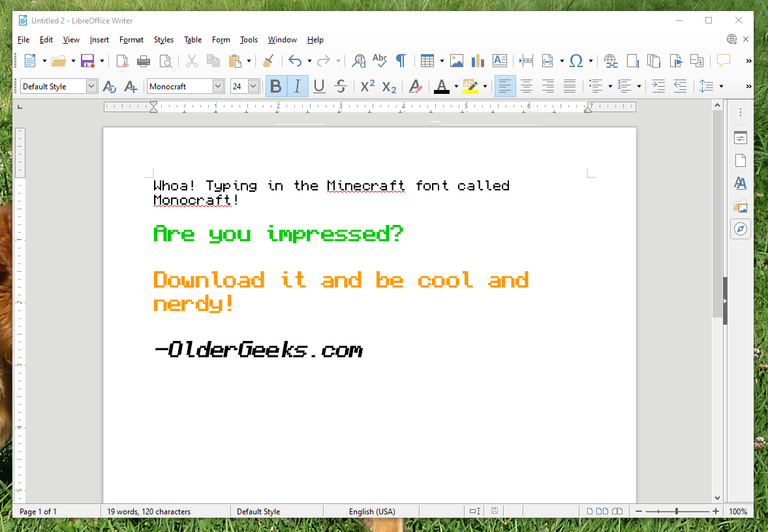Click the word count in status bar
Viewport: 768px width, 532px height.
coord(149,511)
